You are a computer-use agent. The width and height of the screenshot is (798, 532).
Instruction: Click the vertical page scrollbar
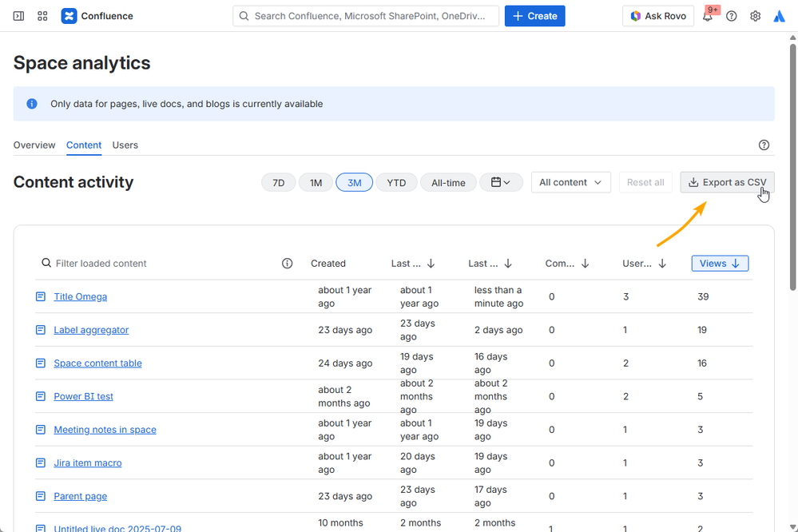(793, 168)
